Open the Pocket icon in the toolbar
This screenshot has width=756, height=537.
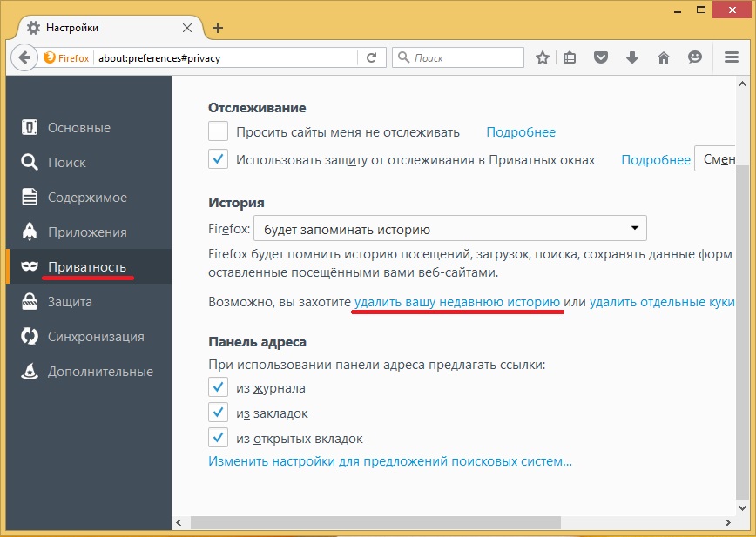[601, 57]
